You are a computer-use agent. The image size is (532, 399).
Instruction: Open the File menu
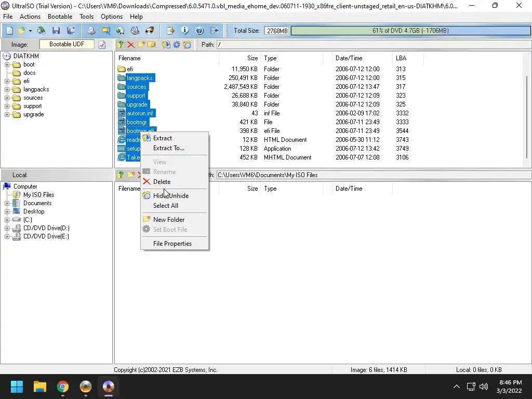click(8, 17)
